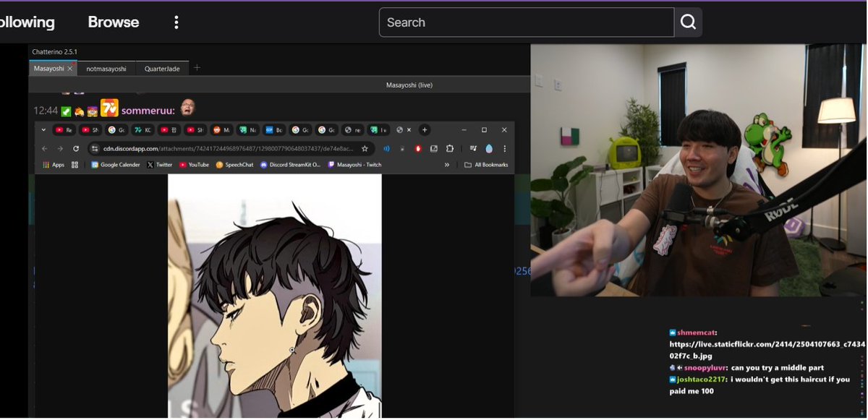Go forward in Chrome
Image resolution: width=868 pixels, height=420 pixels.
(x=60, y=148)
